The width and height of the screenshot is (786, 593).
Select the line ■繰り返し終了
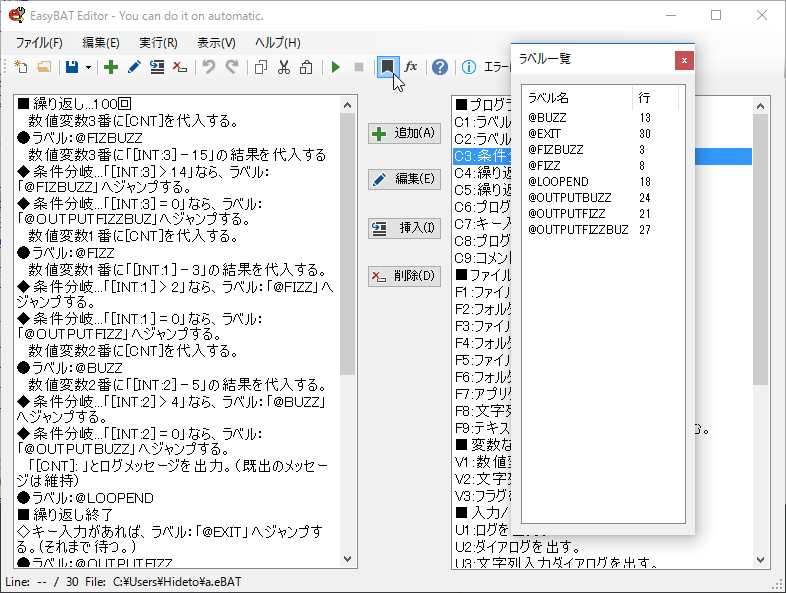click(x=177, y=515)
